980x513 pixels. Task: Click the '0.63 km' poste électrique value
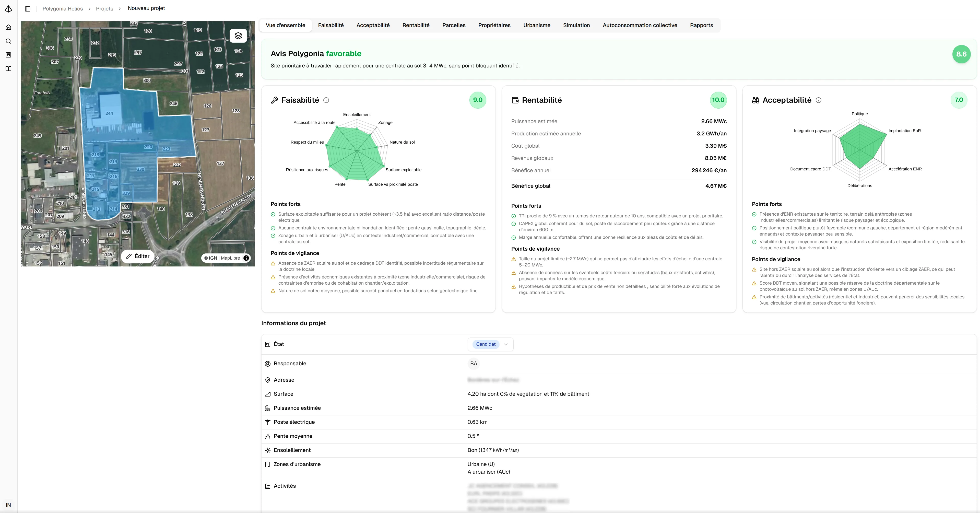(x=477, y=422)
